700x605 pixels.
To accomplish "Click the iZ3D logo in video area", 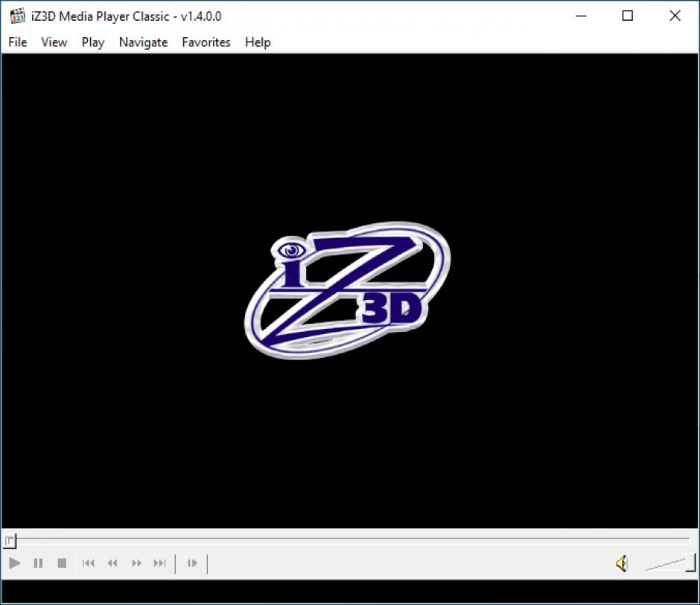I will pyautogui.click(x=347, y=290).
